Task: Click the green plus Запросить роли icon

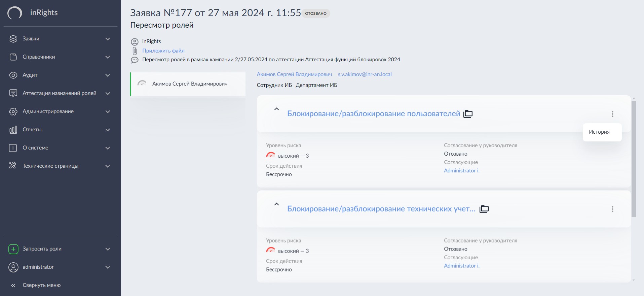Action: click(x=13, y=249)
